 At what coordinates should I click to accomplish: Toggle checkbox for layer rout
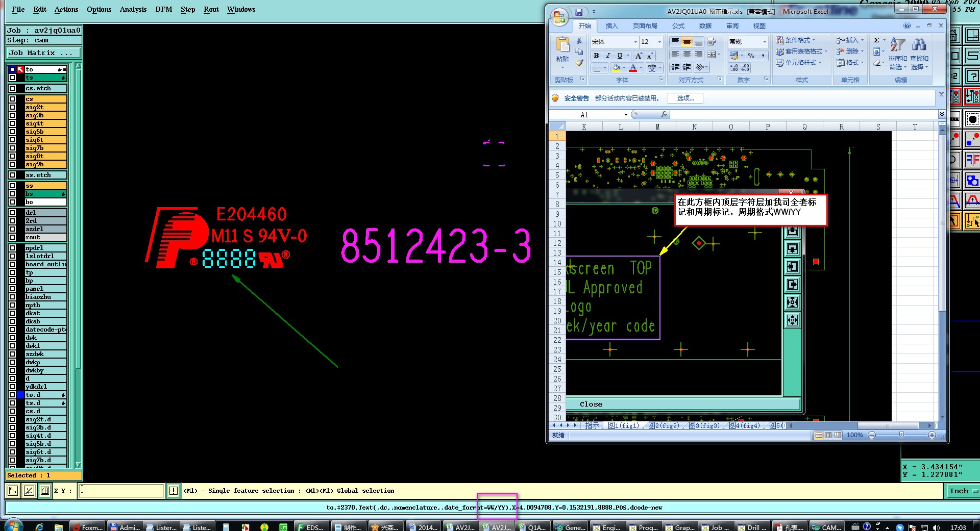tap(12, 237)
